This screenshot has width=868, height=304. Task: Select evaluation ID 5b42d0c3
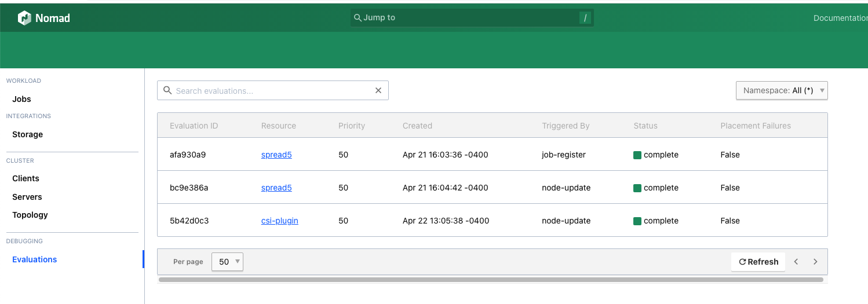(189, 221)
